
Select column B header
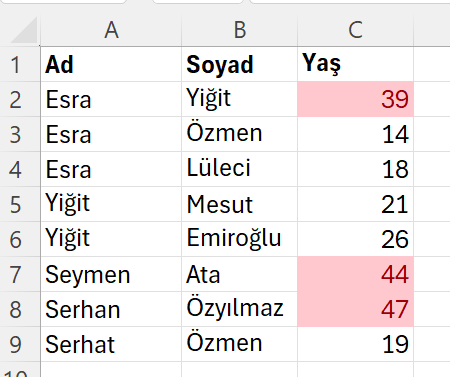tap(239, 30)
